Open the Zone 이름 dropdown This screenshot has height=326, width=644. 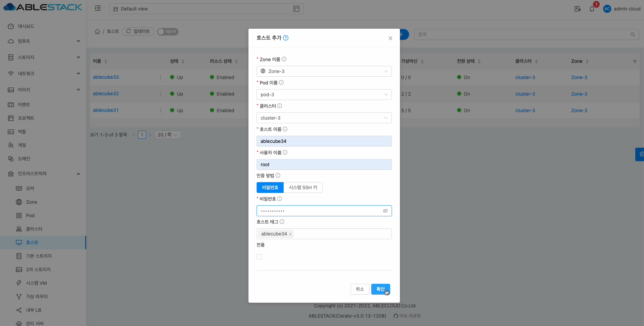pos(324,71)
